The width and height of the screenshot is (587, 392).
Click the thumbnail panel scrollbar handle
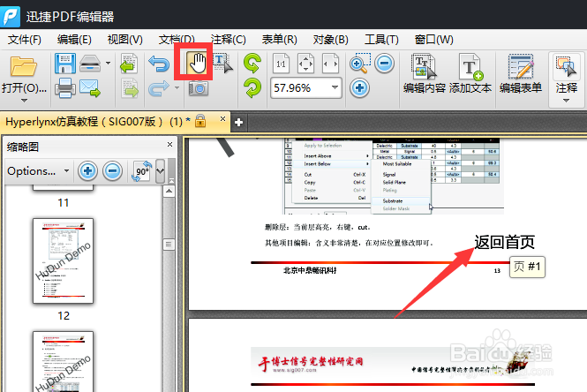pyautogui.click(x=169, y=245)
